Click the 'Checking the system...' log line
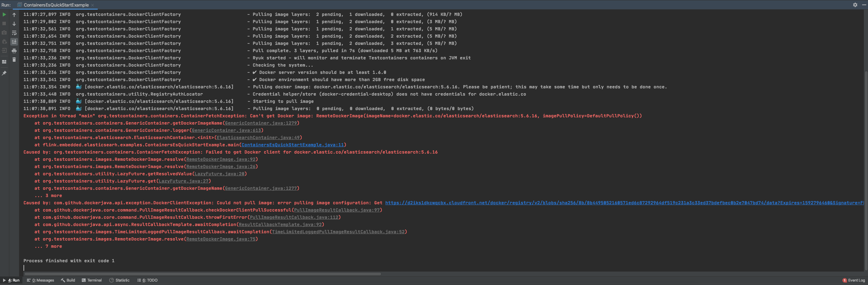 tap(168, 65)
